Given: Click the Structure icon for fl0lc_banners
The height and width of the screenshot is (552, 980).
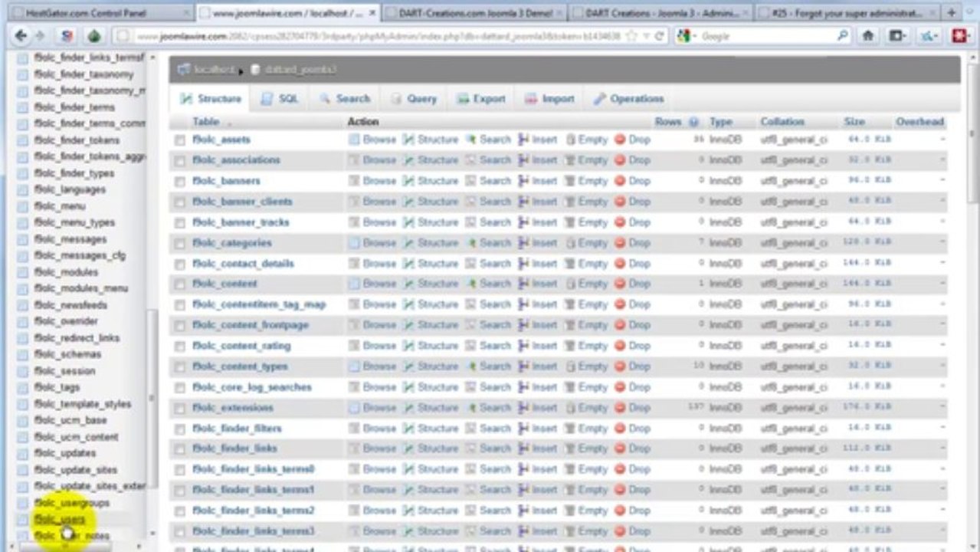Looking at the screenshot, I should coord(408,181).
